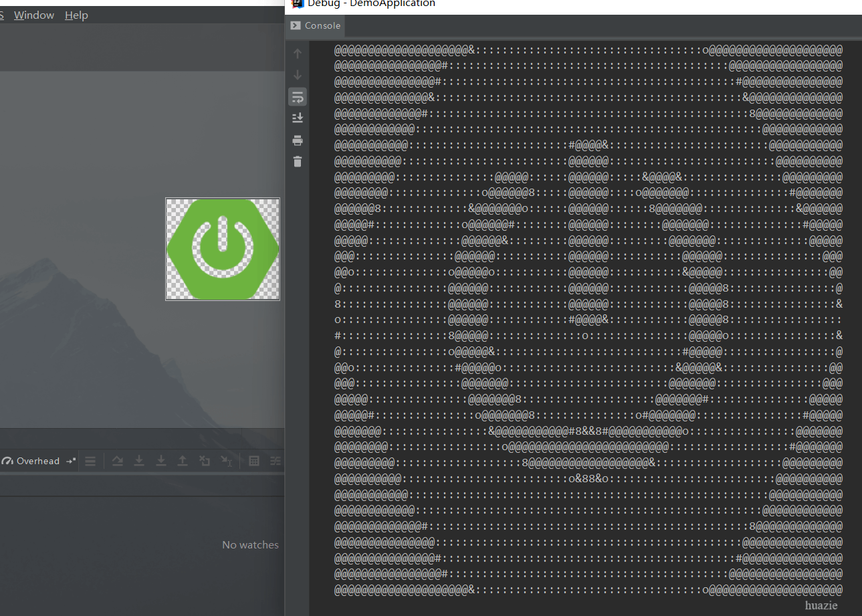This screenshot has width=862, height=616.
Task: Click the Step Out up-arrow icon
Action: (183, 461)
